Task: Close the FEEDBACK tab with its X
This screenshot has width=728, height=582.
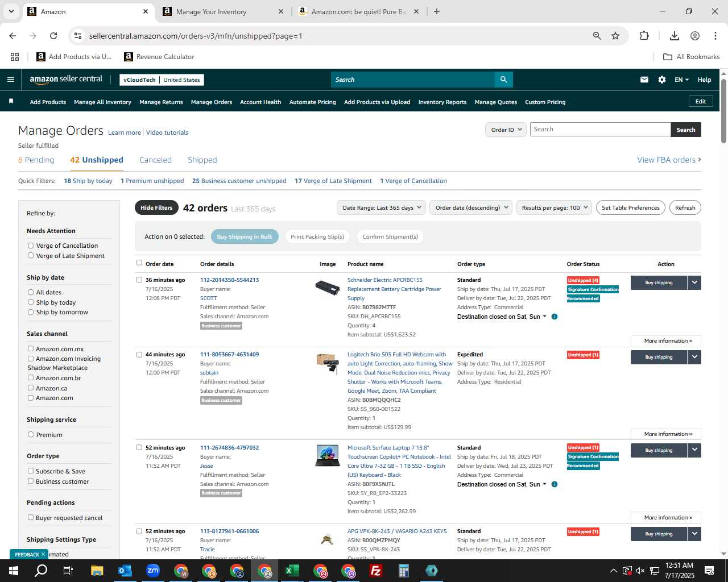Action: coord(43,554)
